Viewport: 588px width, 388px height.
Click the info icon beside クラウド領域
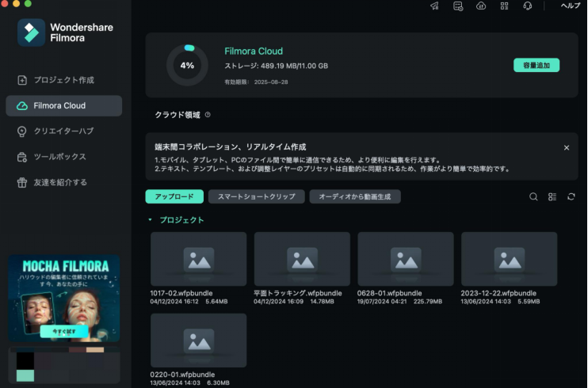(x=208, y=115)
